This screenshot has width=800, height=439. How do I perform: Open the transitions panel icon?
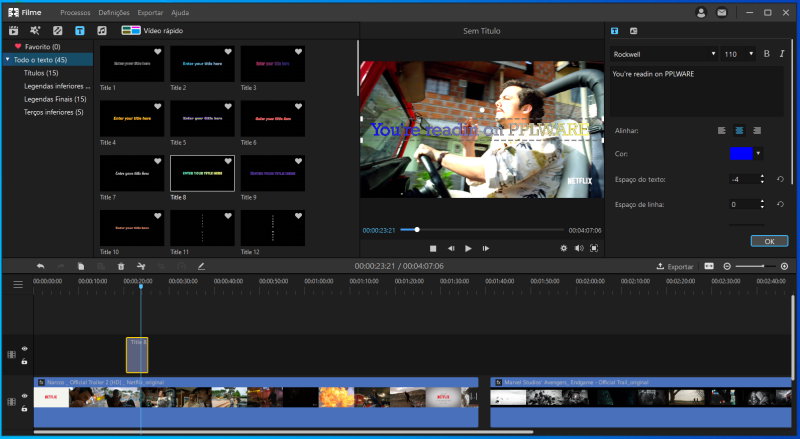click(58, 31)
